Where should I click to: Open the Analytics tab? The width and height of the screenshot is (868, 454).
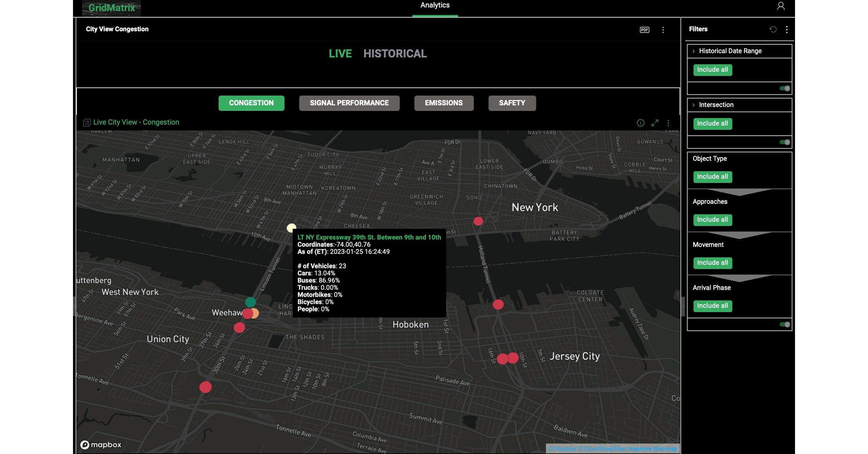[x=435, y=5]
